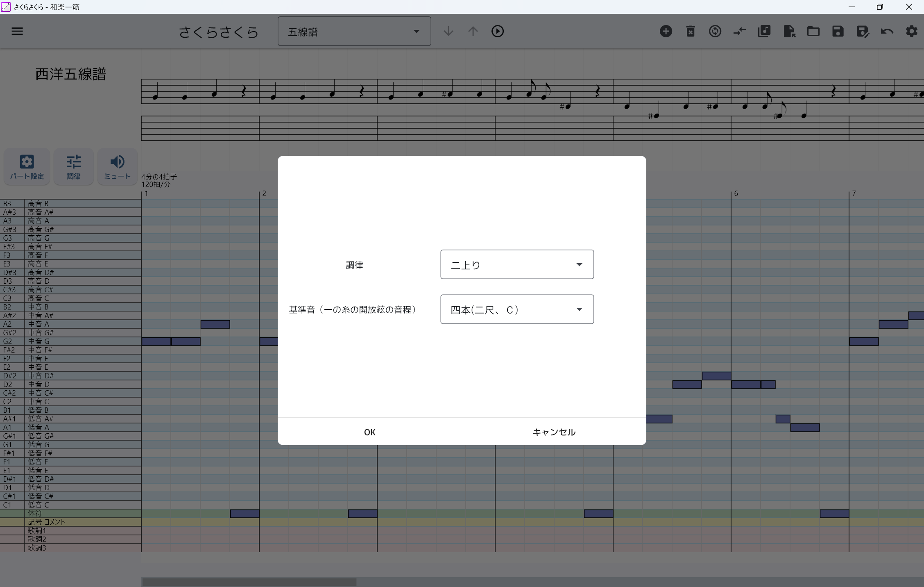Click the パート設定 button
The image size is (924, 587).
pos(27,167)
